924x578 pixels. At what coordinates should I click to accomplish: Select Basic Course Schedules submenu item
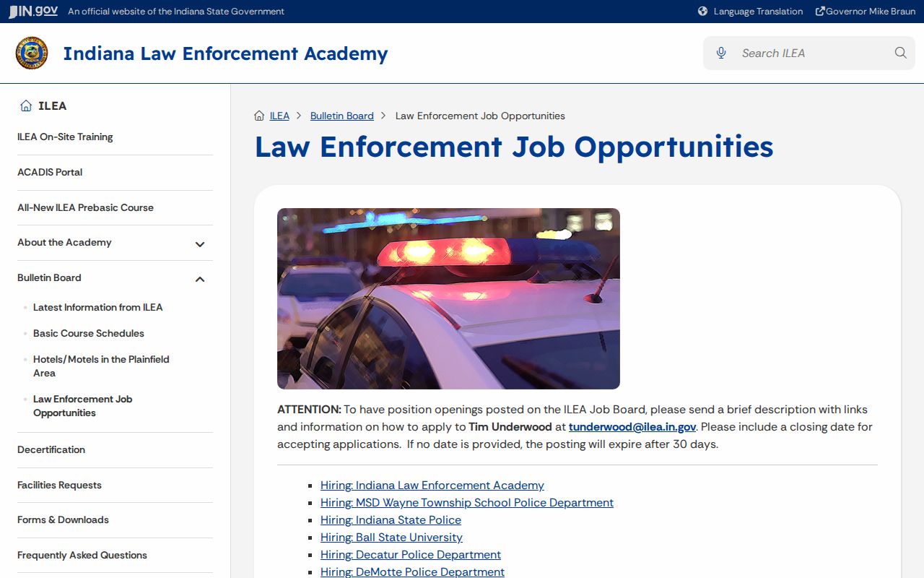89,334
